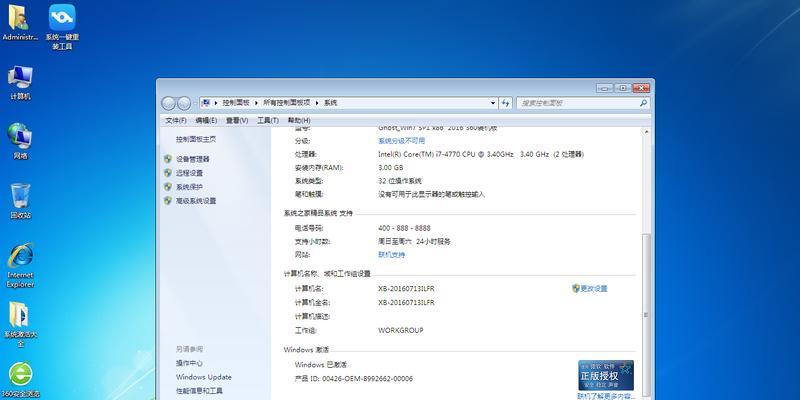Open 远程设置 link
Viewport: 800px width, 400px height.
pyautogui.click(x=189, y=173)
